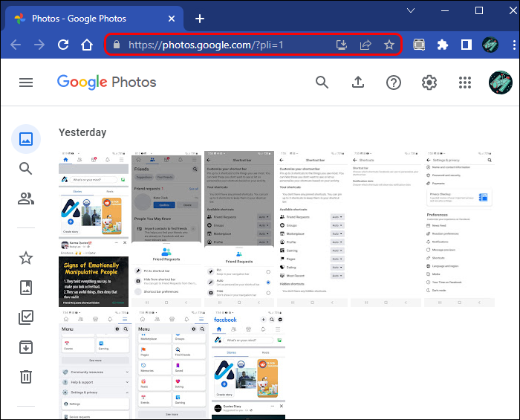This screenshot has height=420, width=520.
Task: Click the Google account profile picture
Action: (x=501, y=83)
